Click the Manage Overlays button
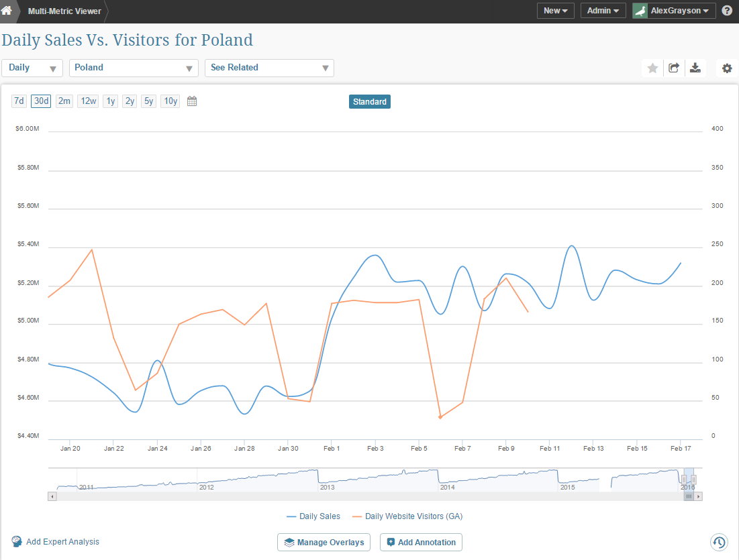The width and height of the screenshot is (739, 560). (x=324, y=543)
